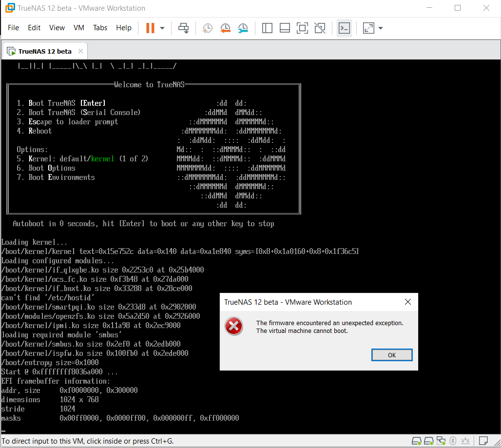This screenshot has height=448, width=501.
Task: Toggle the library sidebar panel
Action: coord(267,28)
